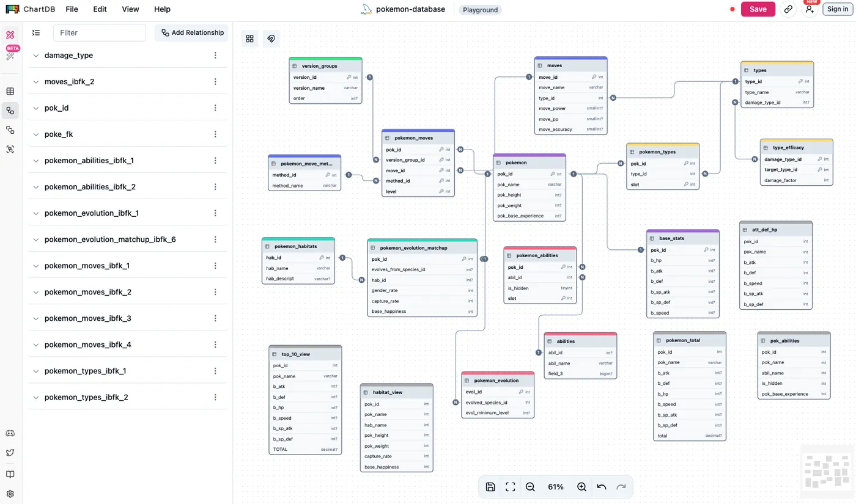The height and width of the screenshot is (504, 856).
Task: Click the Save button
Action: 758,9
